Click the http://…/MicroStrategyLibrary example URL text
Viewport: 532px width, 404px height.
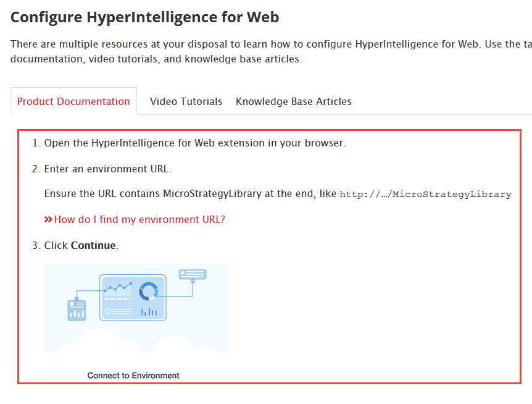425,194
